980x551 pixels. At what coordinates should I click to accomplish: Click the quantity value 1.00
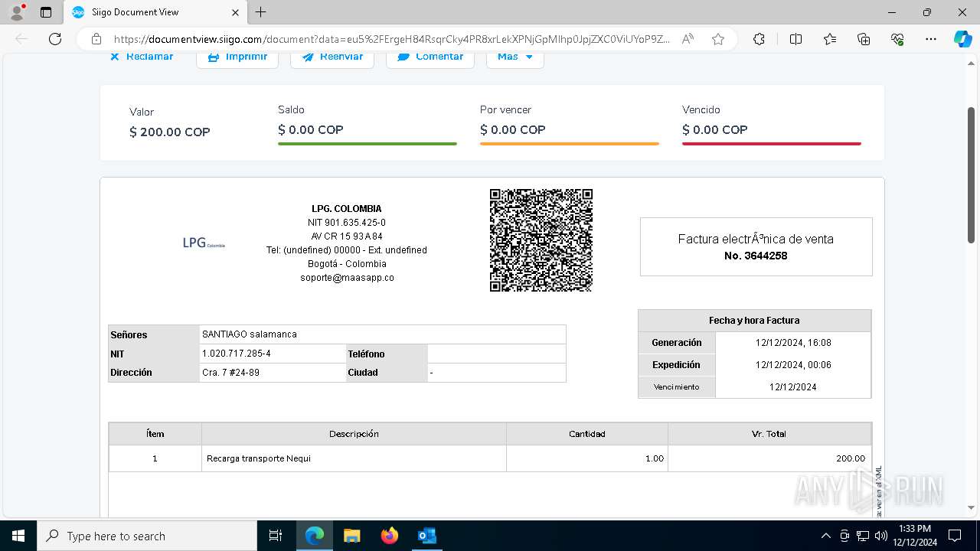pyautogui.click(x=655, y=458)
